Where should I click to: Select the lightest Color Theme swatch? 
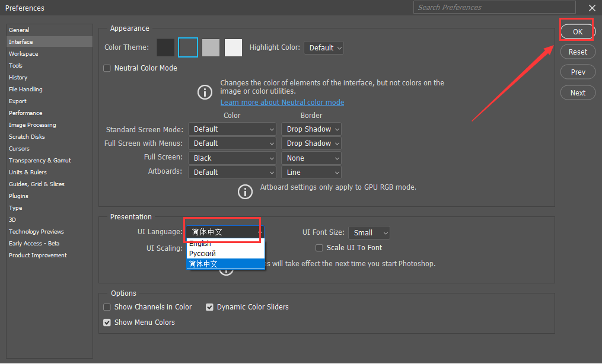click(x=233, y=47)
